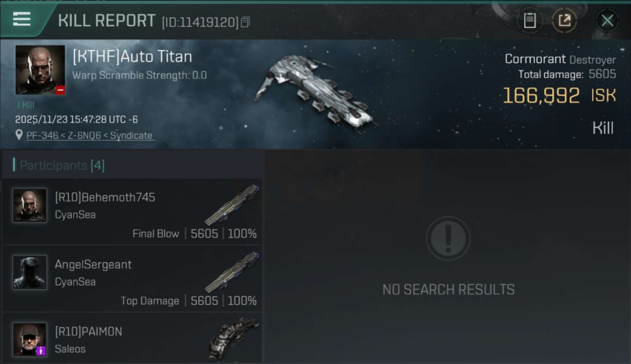The image size is (631, 364).
Task: Copy the kill report ID icon
Action: (245, 22)
